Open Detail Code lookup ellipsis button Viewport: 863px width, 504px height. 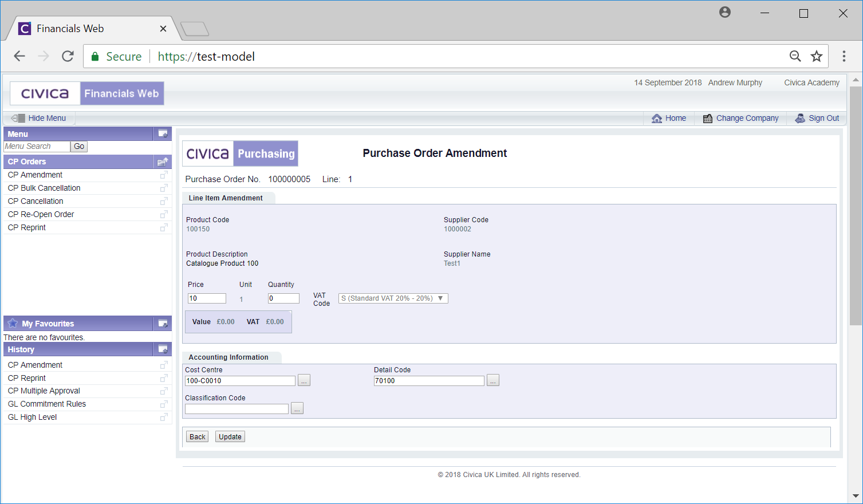[493, 381]
